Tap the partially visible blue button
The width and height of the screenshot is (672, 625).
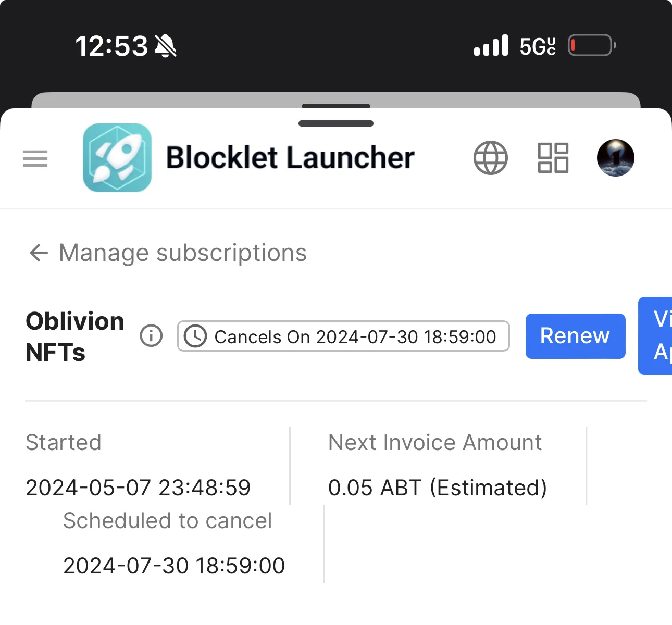point(655,336)
